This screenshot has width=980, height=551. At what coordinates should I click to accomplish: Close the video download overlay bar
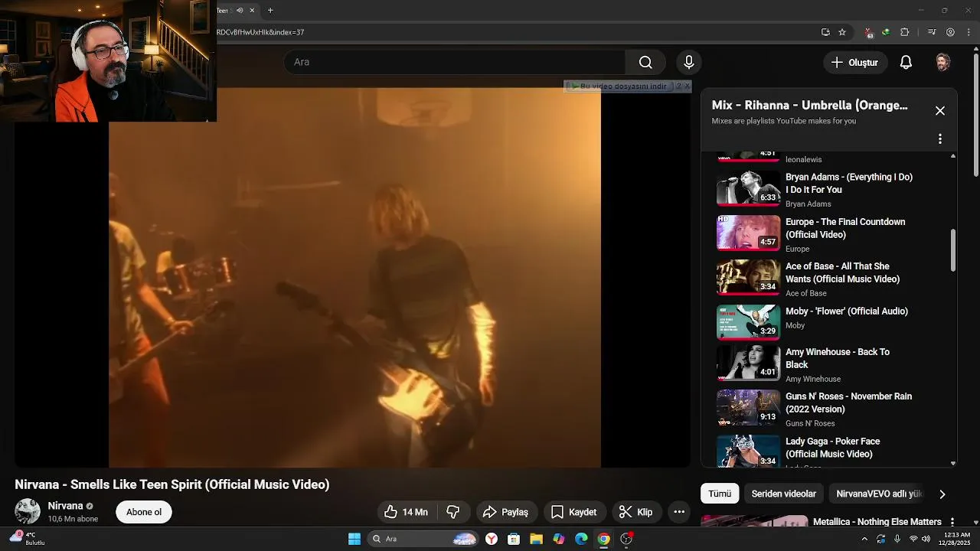(x=687, y=86)
